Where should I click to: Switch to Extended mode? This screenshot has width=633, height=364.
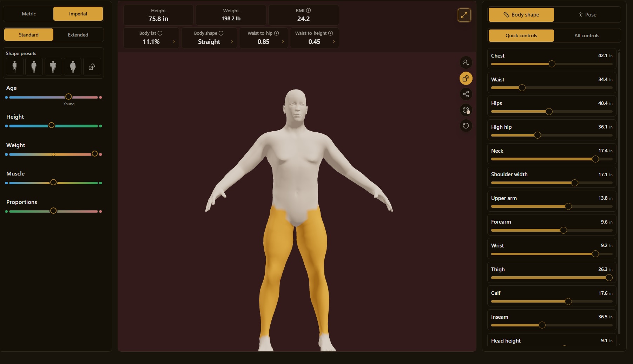pyautogui.click(x=78, y=35)
